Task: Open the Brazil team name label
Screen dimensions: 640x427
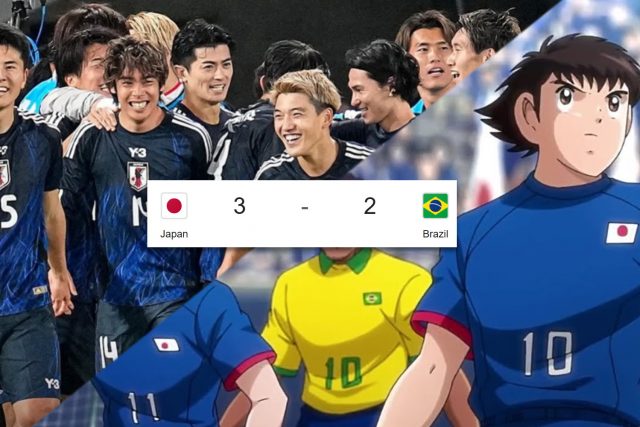Action: coord(435,234)
